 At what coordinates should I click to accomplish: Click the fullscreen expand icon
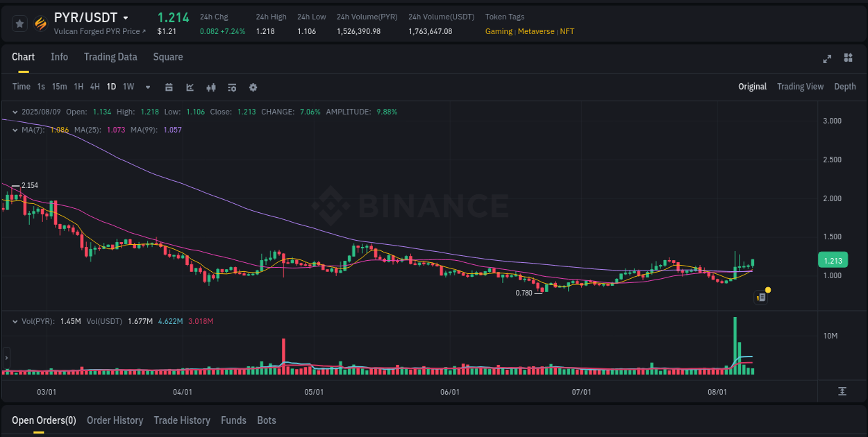(827, 59)
